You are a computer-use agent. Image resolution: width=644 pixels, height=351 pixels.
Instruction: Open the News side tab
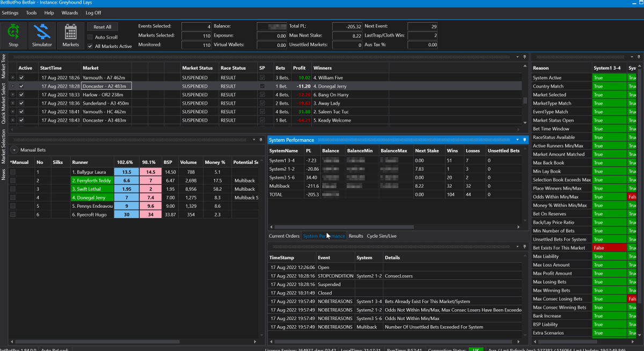click(x=3, y=175)
